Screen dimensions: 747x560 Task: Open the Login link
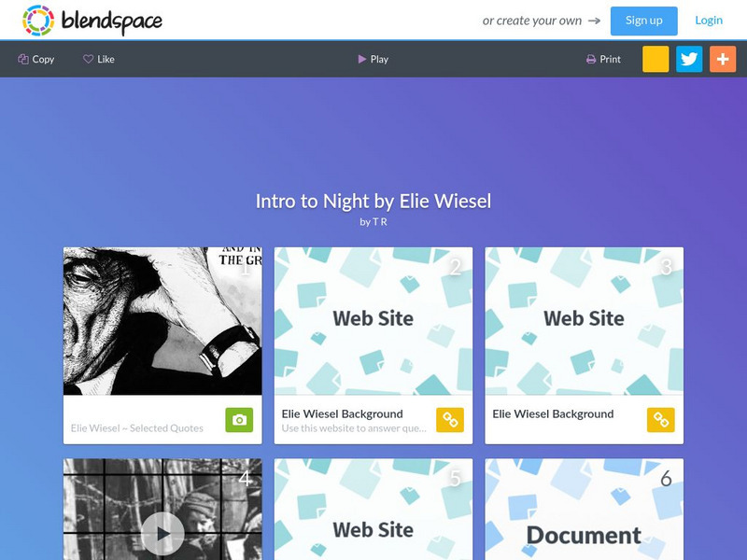pos(709,21)
